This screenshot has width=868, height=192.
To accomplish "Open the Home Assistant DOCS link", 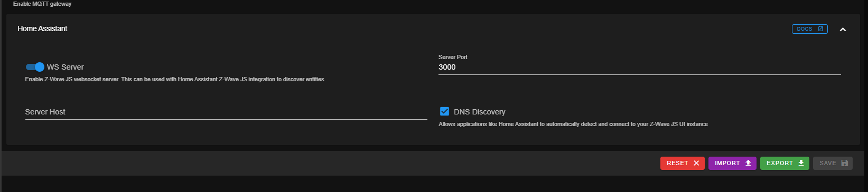I will (x=809, y=29).
